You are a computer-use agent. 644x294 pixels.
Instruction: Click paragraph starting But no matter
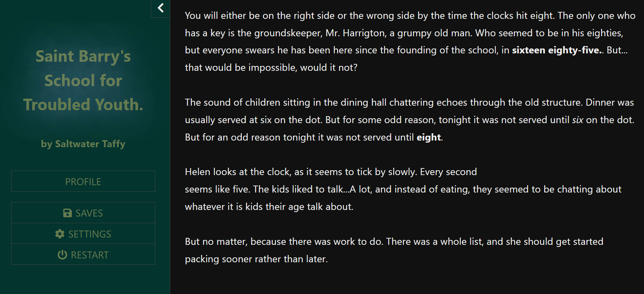pos(394,250)
